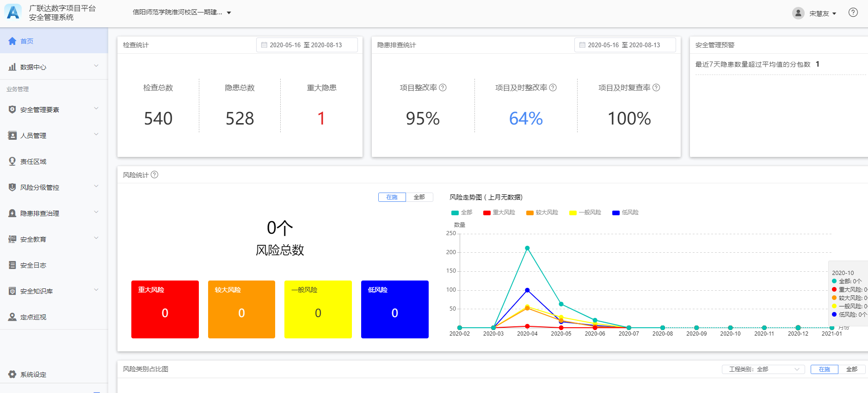The image size is (868, 393).
Task: Click the 风险统计 info question icon
Action: 154,175
